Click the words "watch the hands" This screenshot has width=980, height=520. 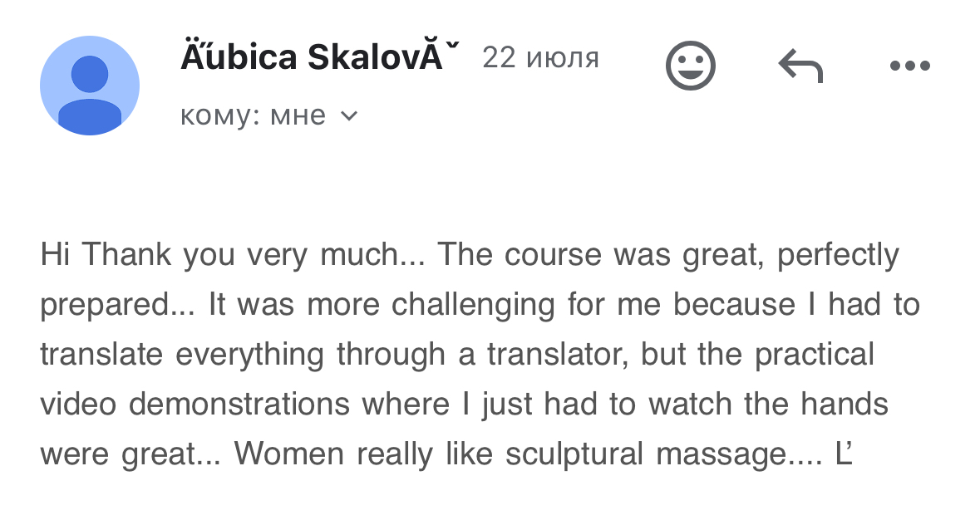pyautogui.click(x=768, y=405)
